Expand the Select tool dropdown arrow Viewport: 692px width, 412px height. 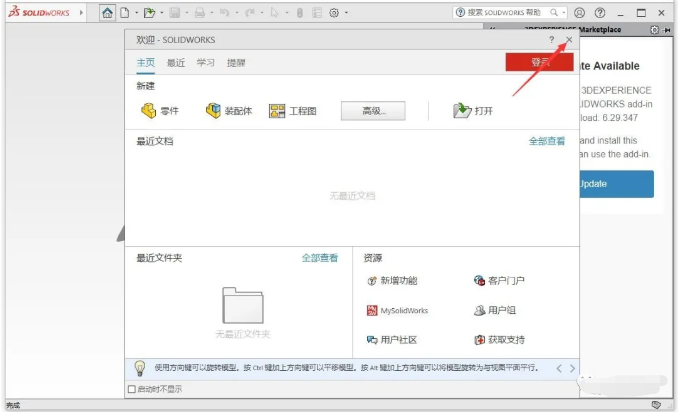click(287, 13)
